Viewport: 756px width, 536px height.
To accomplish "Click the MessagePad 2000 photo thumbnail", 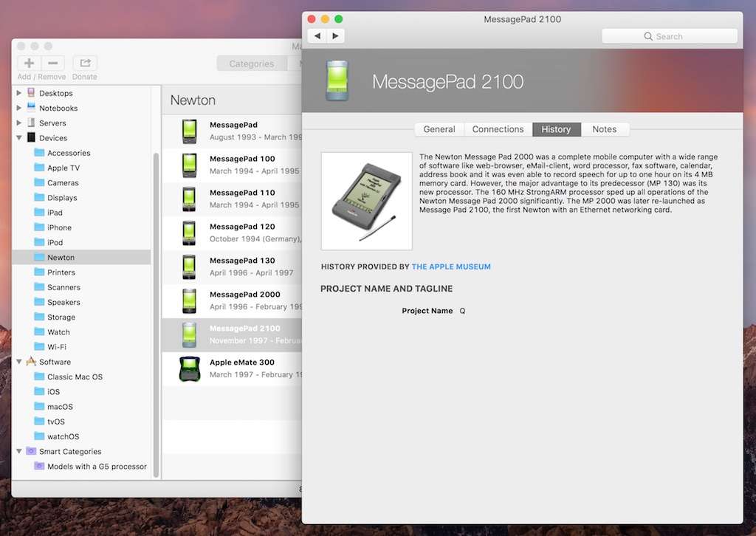I will click(367, 201).
